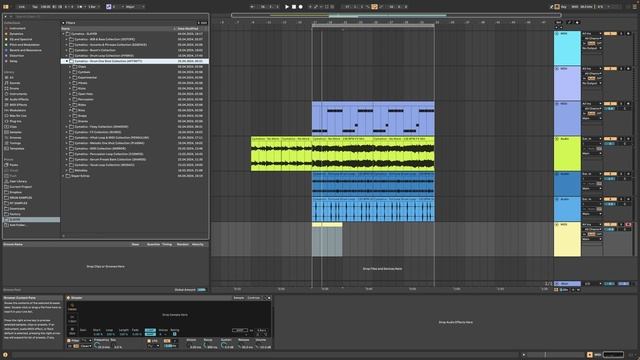This screenshot has width=640, height=360.
Task: Click the Key map mode button
Action: pos(564,7)
